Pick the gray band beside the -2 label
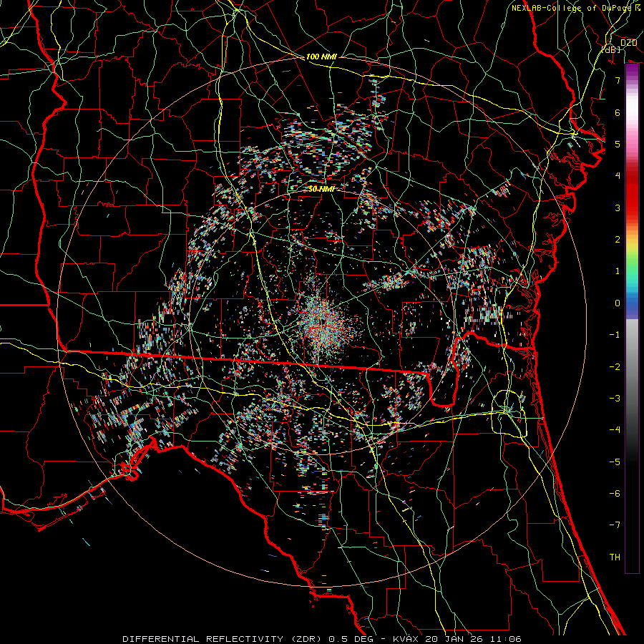644x644 pixels. pyautogui.click(x=632, y=366)
